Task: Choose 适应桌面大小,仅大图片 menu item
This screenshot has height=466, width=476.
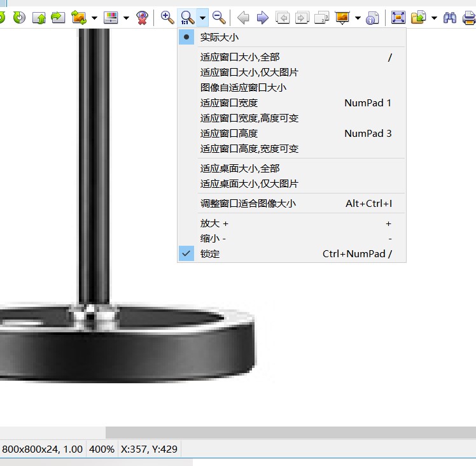Action: (291, 183)
